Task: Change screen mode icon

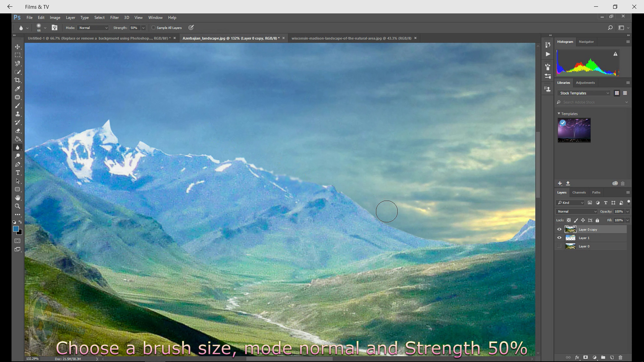Action: point(18,249)
